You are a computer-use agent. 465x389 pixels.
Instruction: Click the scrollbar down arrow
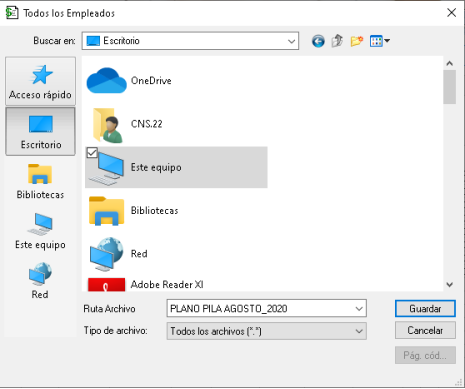click(450, 285)
